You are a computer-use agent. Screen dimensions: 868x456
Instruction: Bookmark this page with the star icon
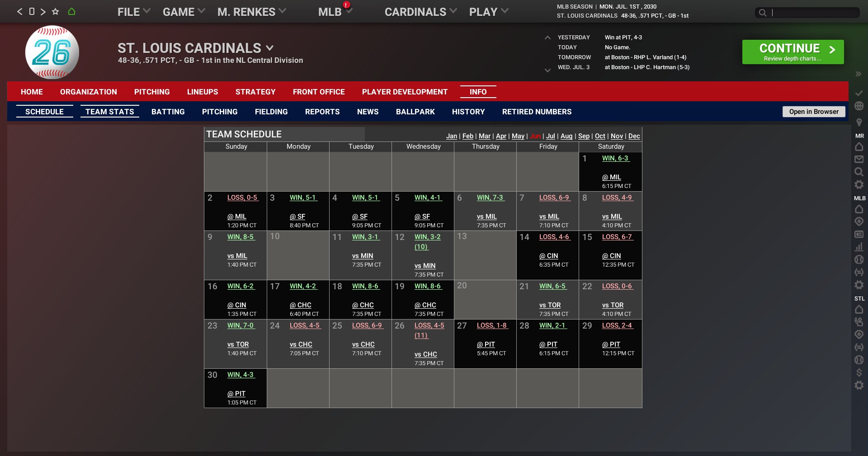tap(56, 11)
